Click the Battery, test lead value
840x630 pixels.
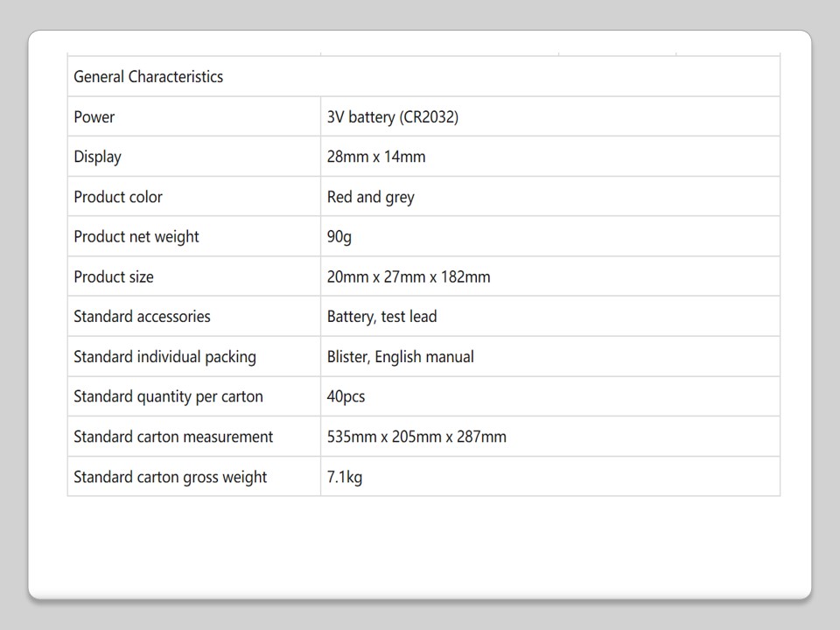(x=381, y=317)
